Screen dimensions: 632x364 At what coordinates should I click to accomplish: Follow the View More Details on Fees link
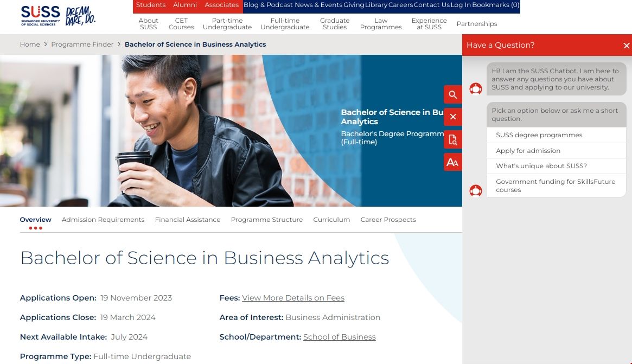click(293, 298)
